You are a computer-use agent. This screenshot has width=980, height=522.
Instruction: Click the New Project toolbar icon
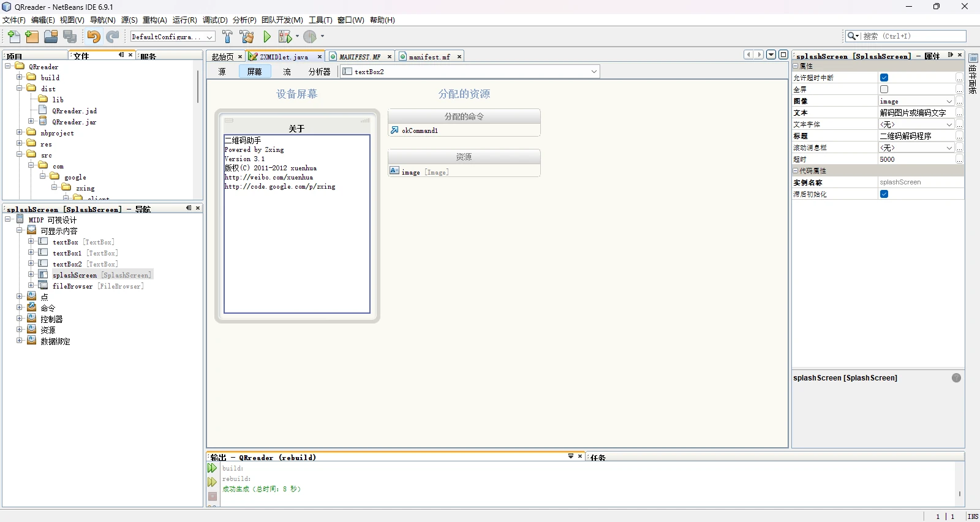[32, 37]
